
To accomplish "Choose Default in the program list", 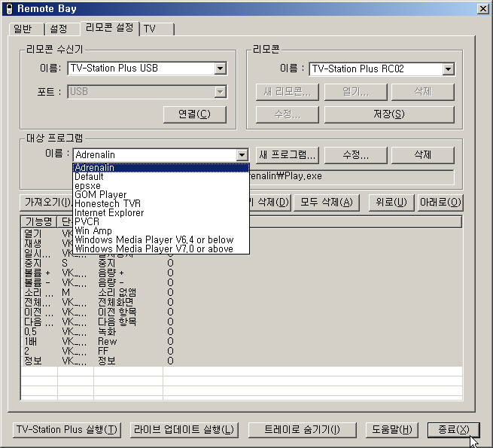I will (161, 176).
